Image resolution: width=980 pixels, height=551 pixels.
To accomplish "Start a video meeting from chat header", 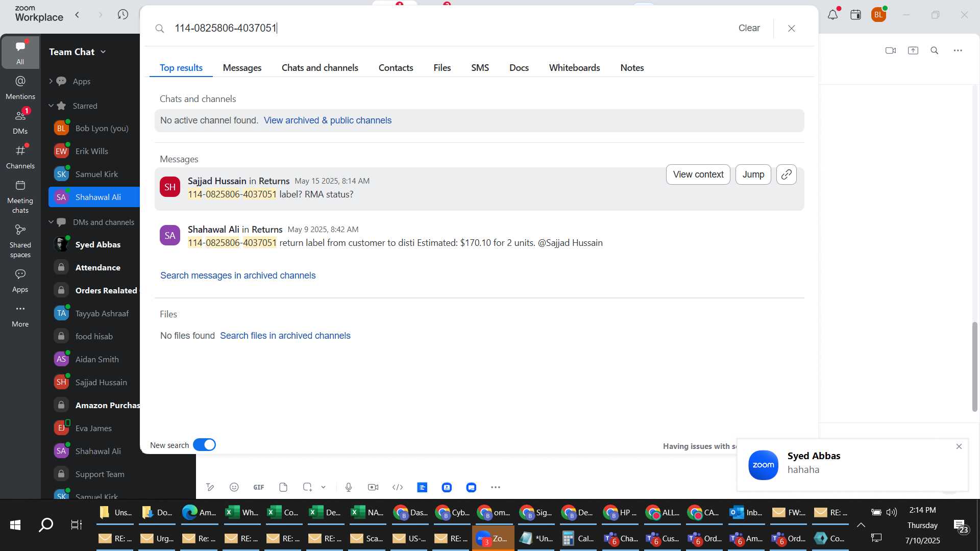I will click(x=891, y=51).
